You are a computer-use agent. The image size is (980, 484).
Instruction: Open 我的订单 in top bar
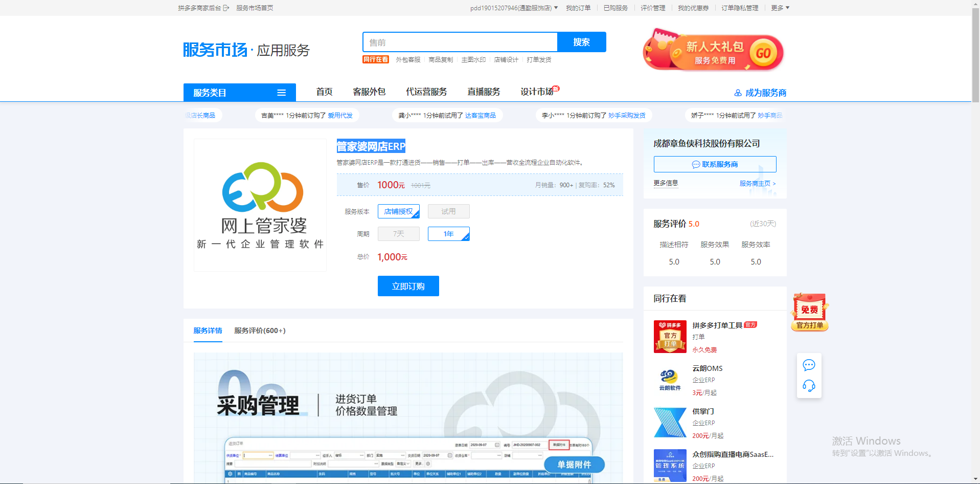pos(578,8)
